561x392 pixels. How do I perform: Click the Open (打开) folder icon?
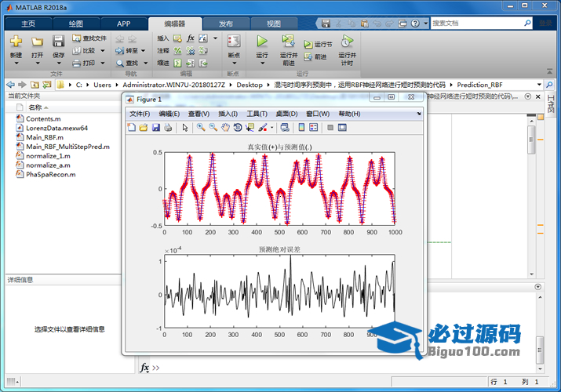coord(37,42)
